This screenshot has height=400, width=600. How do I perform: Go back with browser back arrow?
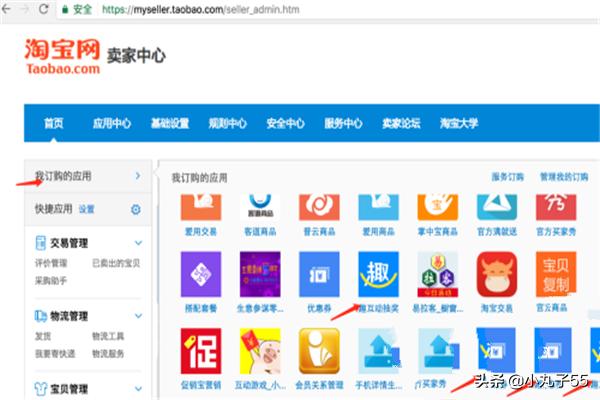coord(7,9)
